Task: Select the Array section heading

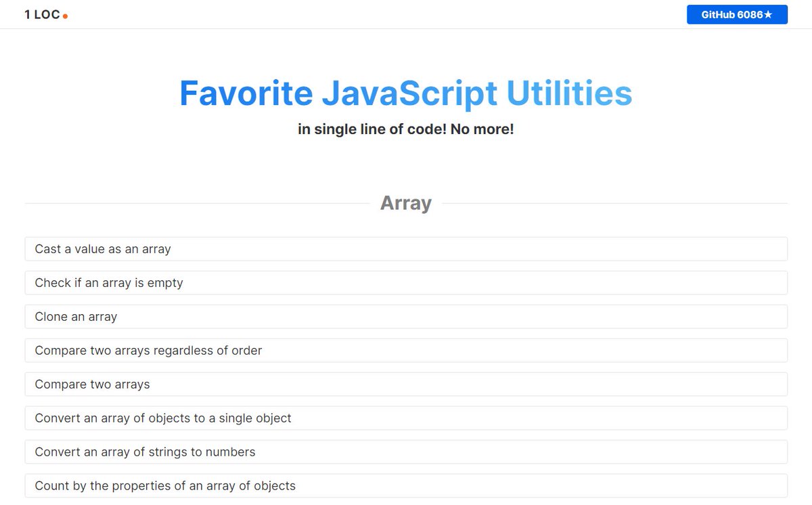Action: point(405,202)
